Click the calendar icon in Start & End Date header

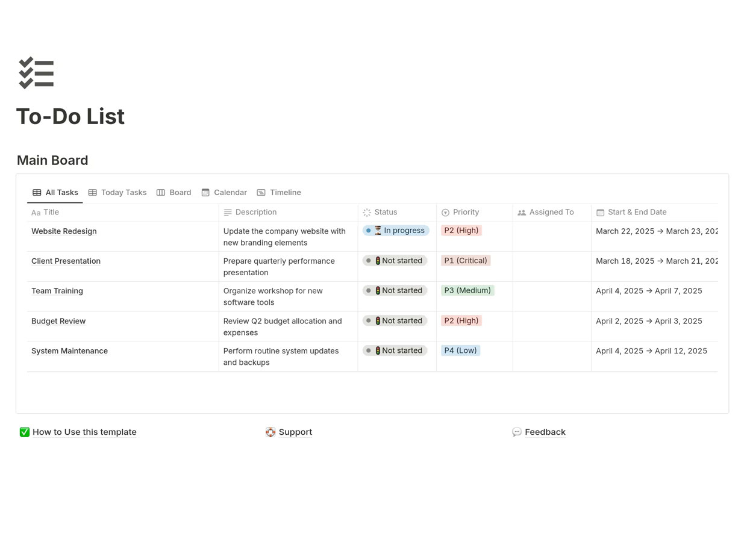(x=600, y=212)
